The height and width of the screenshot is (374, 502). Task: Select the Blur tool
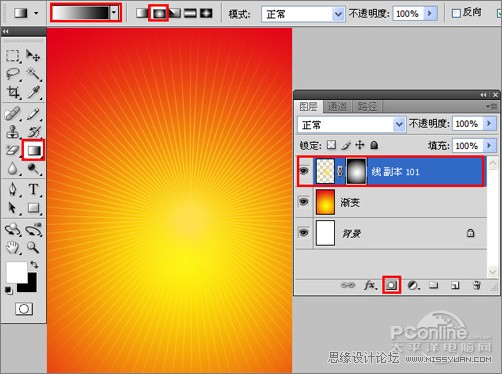[13, 169]
